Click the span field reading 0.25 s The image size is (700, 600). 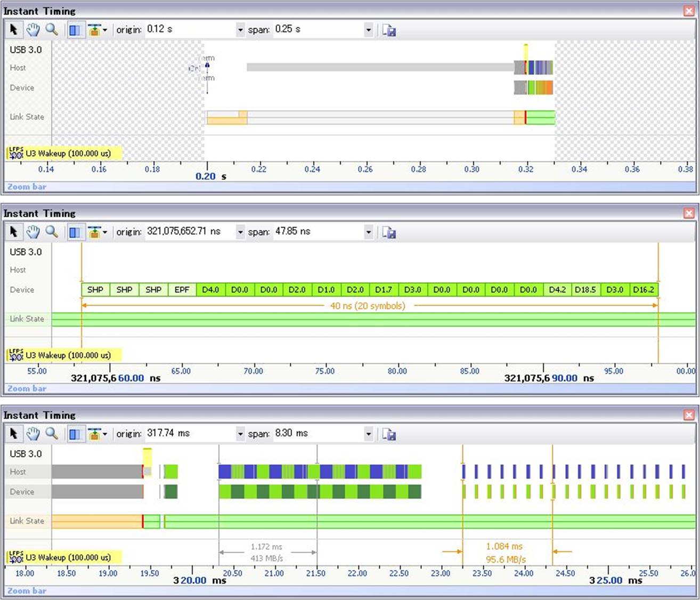tap(318, 29)
